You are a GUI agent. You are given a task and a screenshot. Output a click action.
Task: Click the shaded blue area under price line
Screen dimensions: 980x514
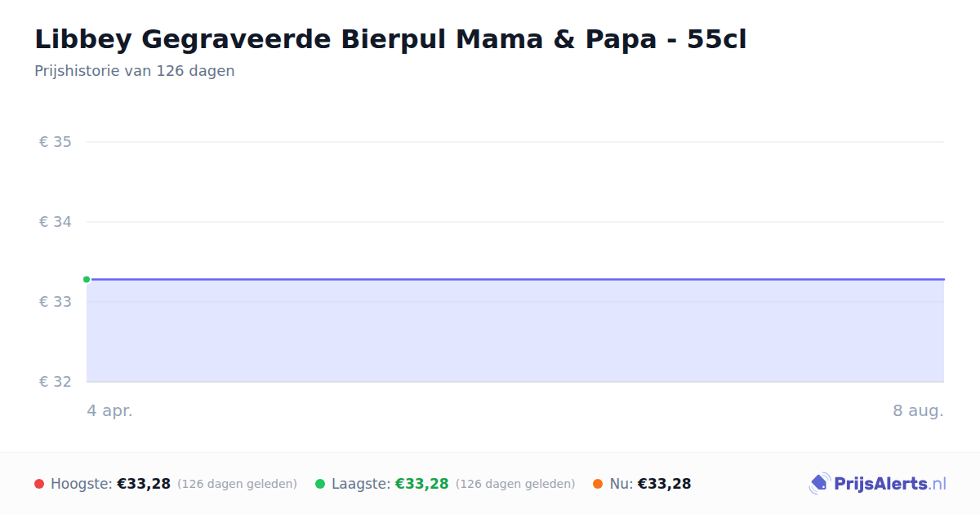515,330
